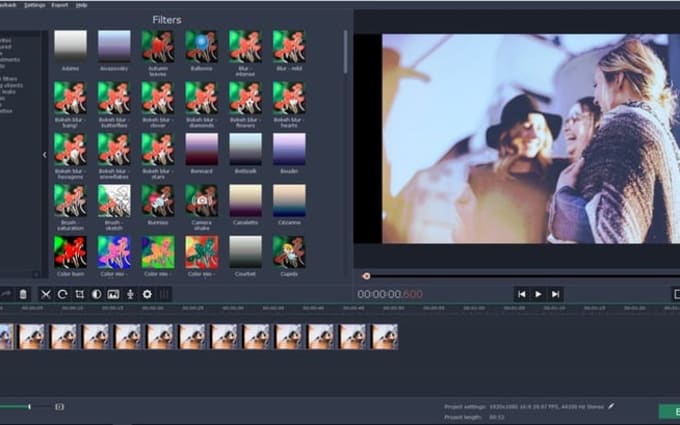Open the Settings menu
The width and height of the screenshot is (680, 425).
35,5
